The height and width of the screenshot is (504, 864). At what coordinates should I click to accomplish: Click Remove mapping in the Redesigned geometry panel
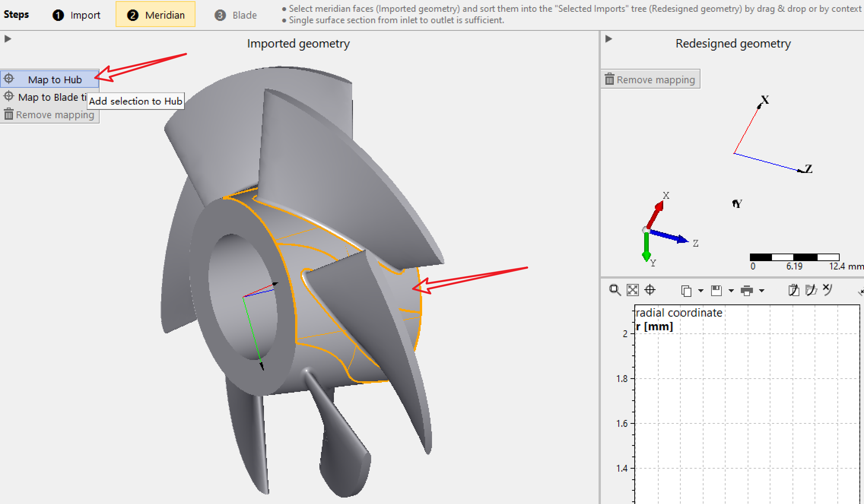pos(650,79)
